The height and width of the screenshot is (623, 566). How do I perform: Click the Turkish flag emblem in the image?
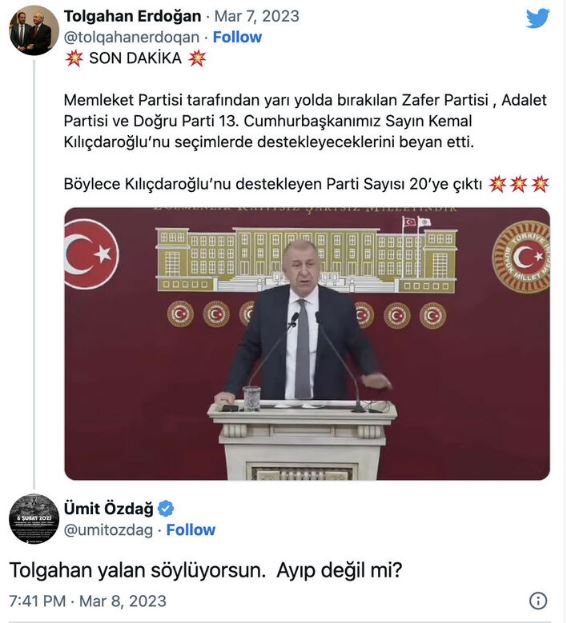click(x=90, y=254)
